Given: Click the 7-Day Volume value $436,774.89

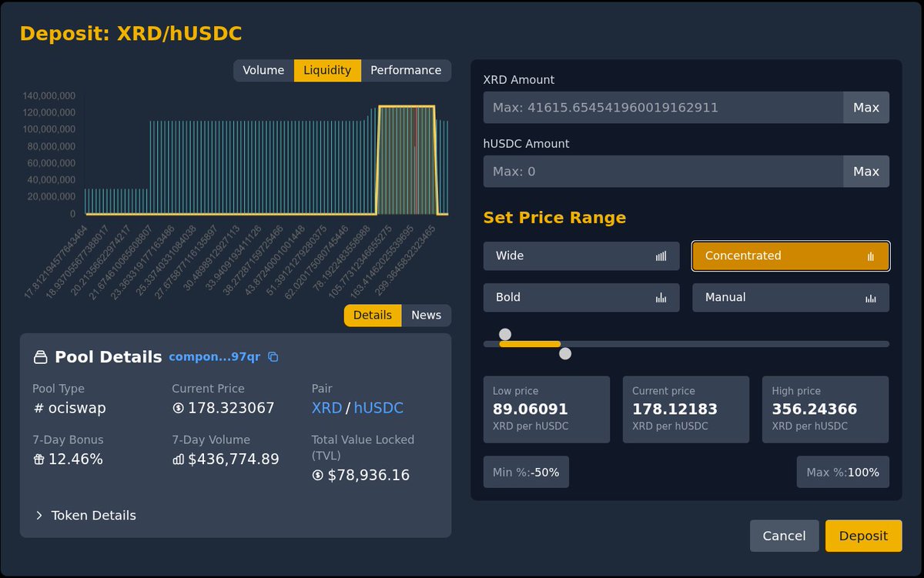Looking at the screenshot, I should pos(233,459).
